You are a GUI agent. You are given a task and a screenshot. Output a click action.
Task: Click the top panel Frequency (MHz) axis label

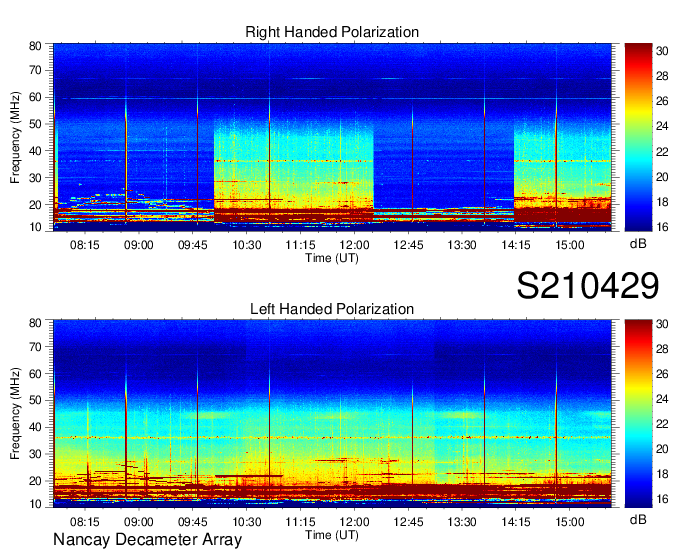click(x=15, y=137)
